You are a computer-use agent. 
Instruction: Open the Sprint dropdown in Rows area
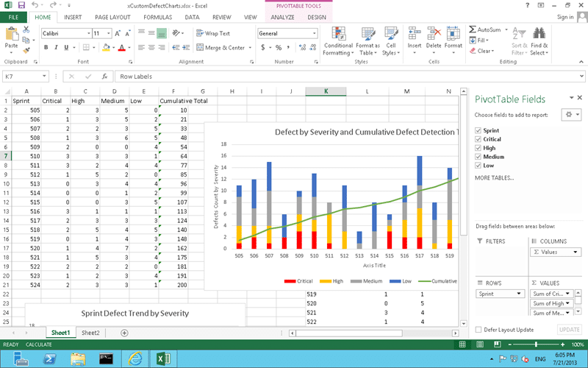click(x=517, y=293)
